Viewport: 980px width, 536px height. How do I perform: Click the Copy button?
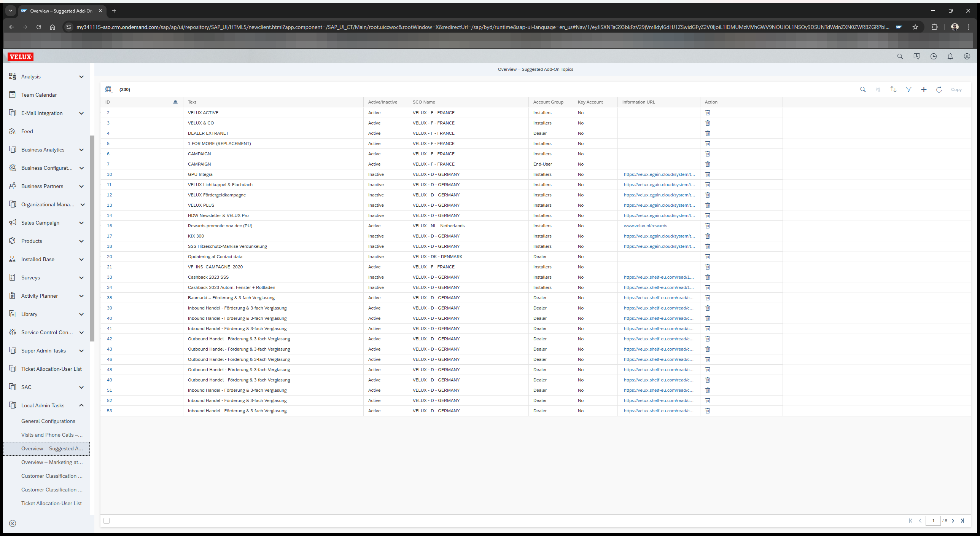(x=956, y=89)
